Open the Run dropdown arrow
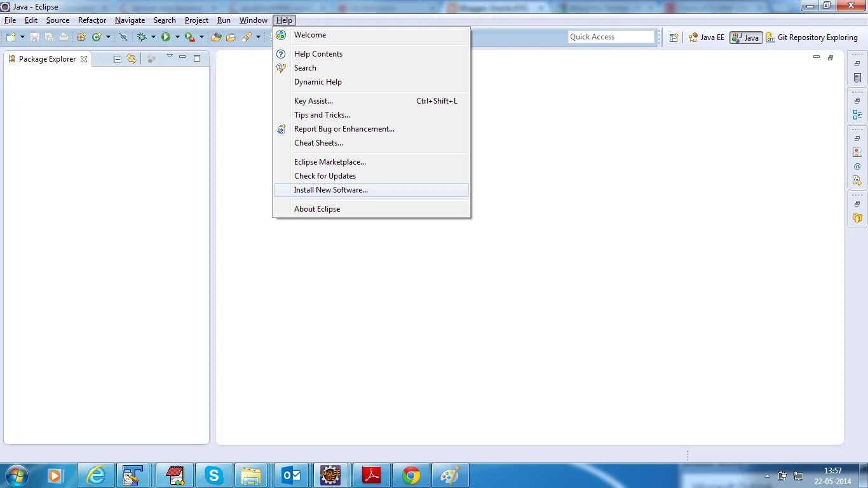The height and width of the screenshot is (488, 868). pyautogui.click(x=177, y=37)
